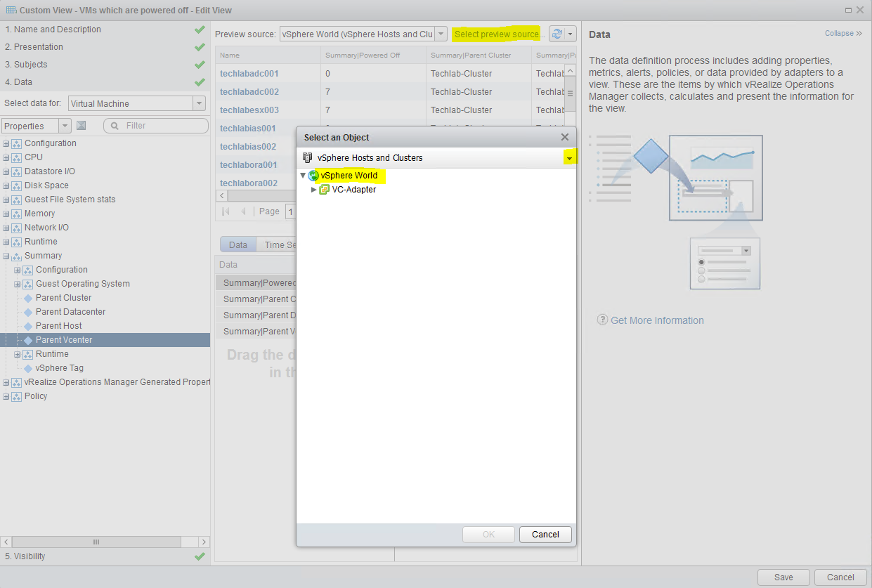Go to step 1 Name and Description

tap(105, 30)
